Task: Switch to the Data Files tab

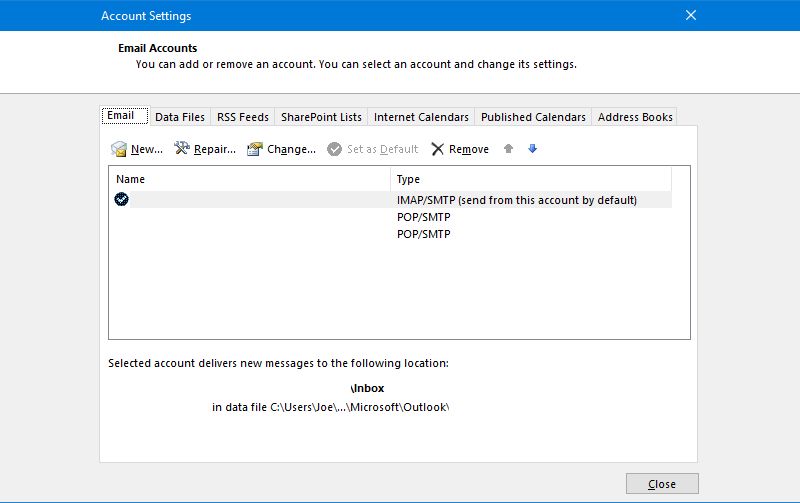Action: pyautogui.click(x=180, y=117)
